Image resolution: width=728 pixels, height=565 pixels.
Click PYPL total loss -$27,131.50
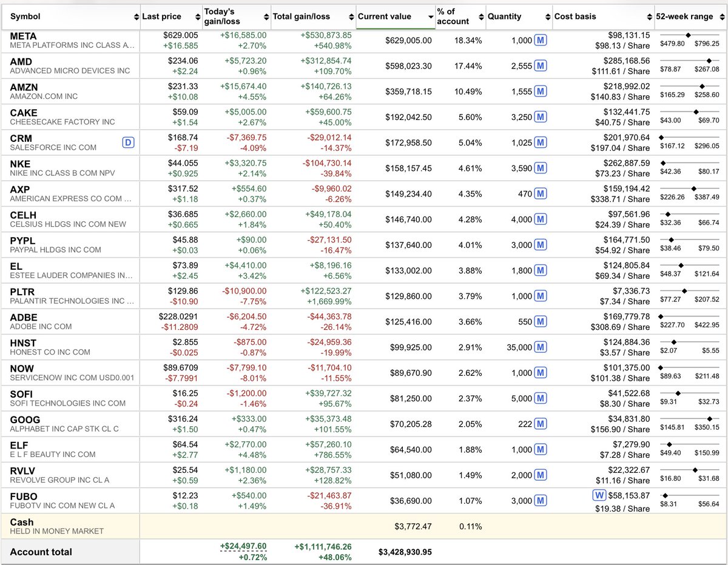tap(328, 240)
